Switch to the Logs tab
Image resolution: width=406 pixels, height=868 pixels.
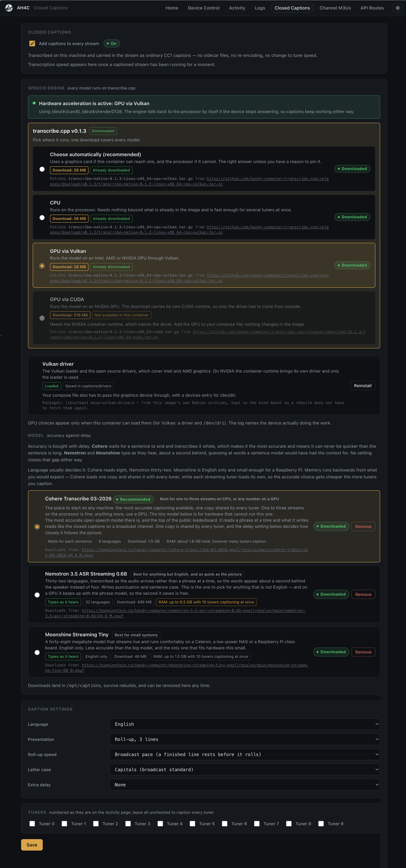click(x=260, y=8)
